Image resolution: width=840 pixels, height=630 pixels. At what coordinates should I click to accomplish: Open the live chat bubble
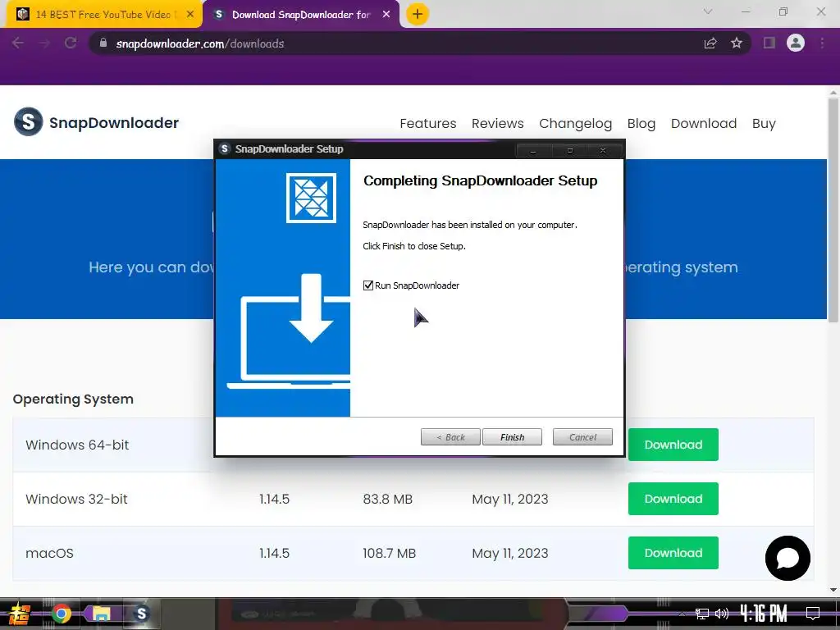pos(787,558)
